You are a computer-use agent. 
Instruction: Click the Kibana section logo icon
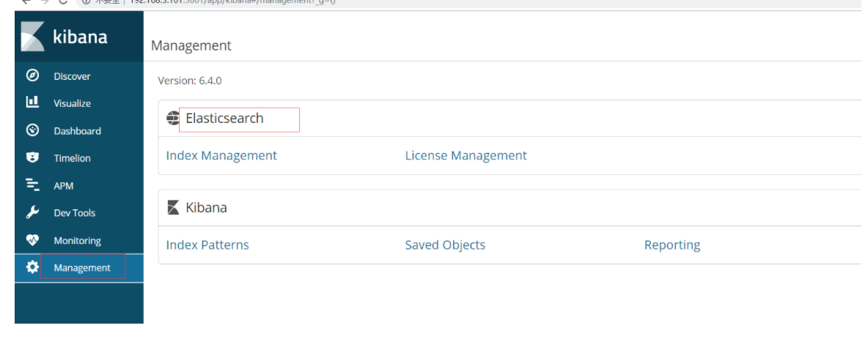tap(173, 208)
